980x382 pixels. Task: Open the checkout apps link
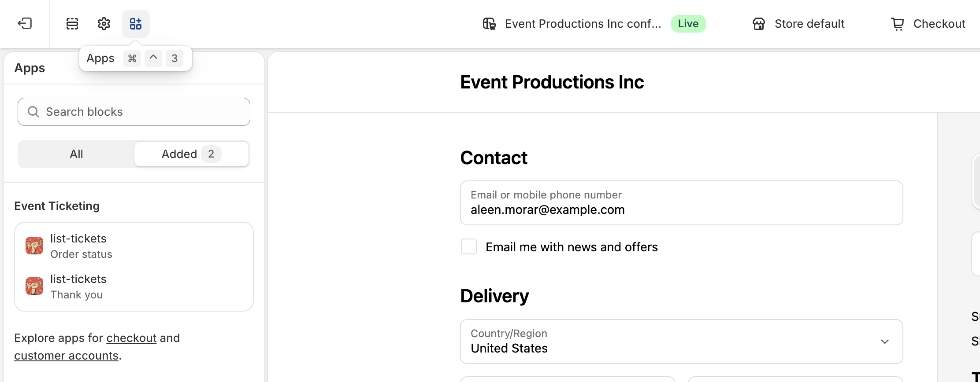click(131, 338)
